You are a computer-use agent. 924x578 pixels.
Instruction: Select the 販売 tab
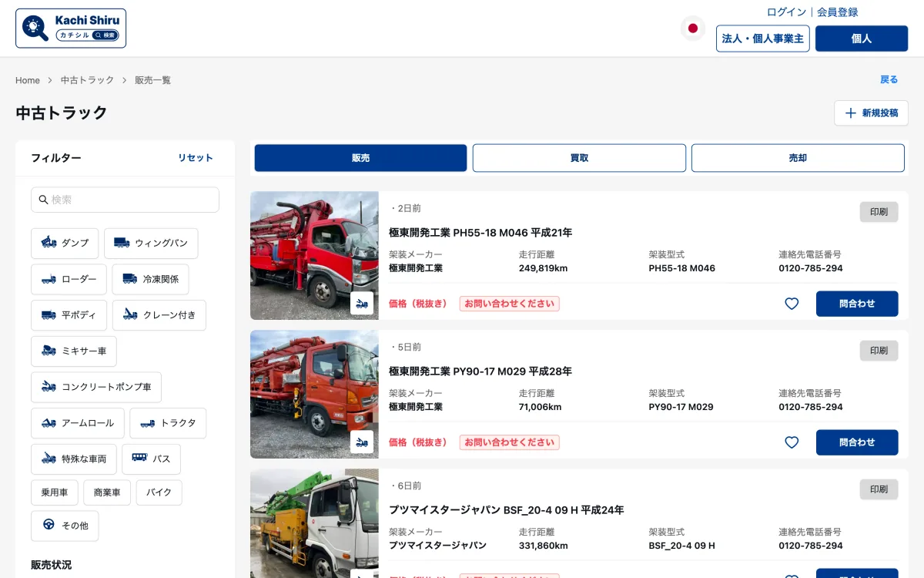(360, 158)
